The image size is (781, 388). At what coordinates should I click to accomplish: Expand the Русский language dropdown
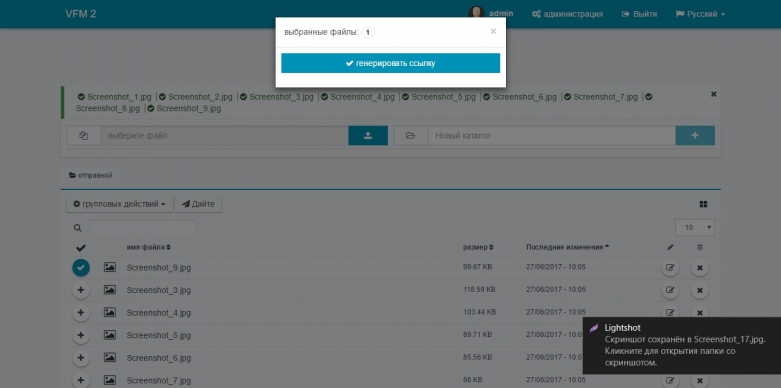(700, 14)
